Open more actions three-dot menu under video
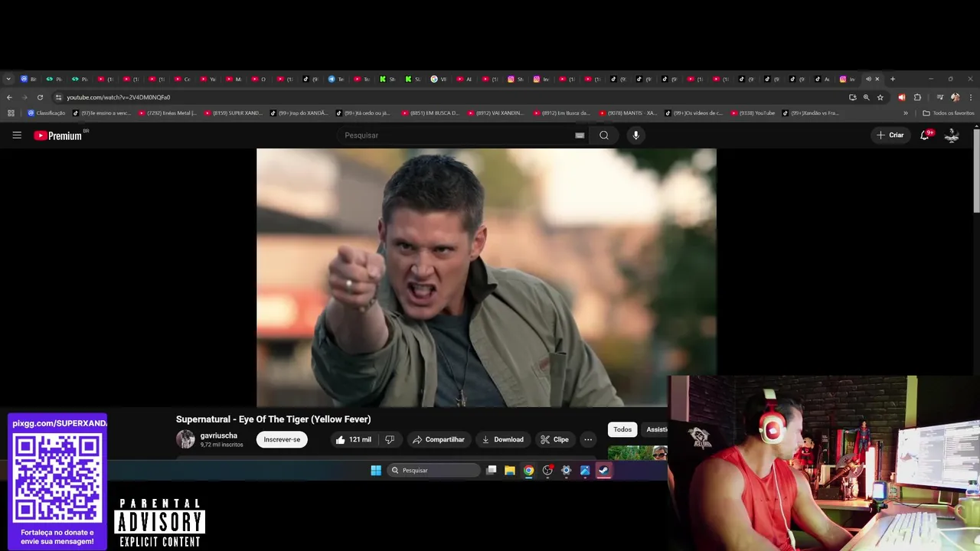The image size is (980, 551). 588,439
